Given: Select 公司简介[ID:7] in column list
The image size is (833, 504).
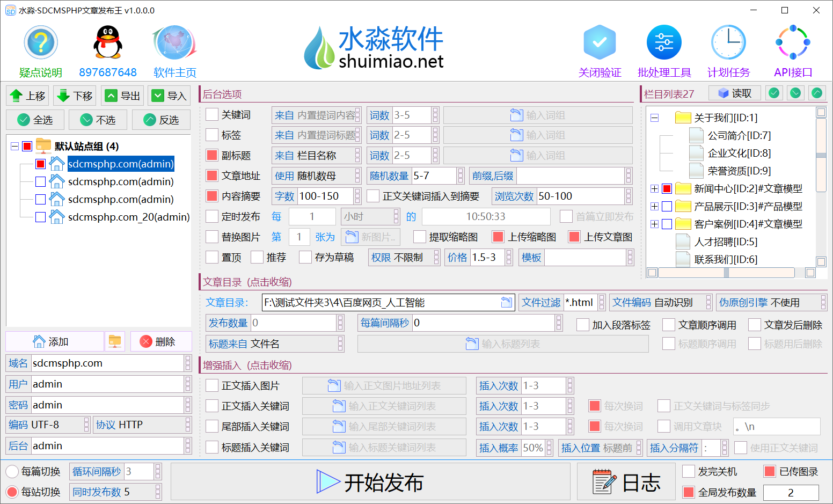Looking at the screenshot, I should (x=739, y=135).
